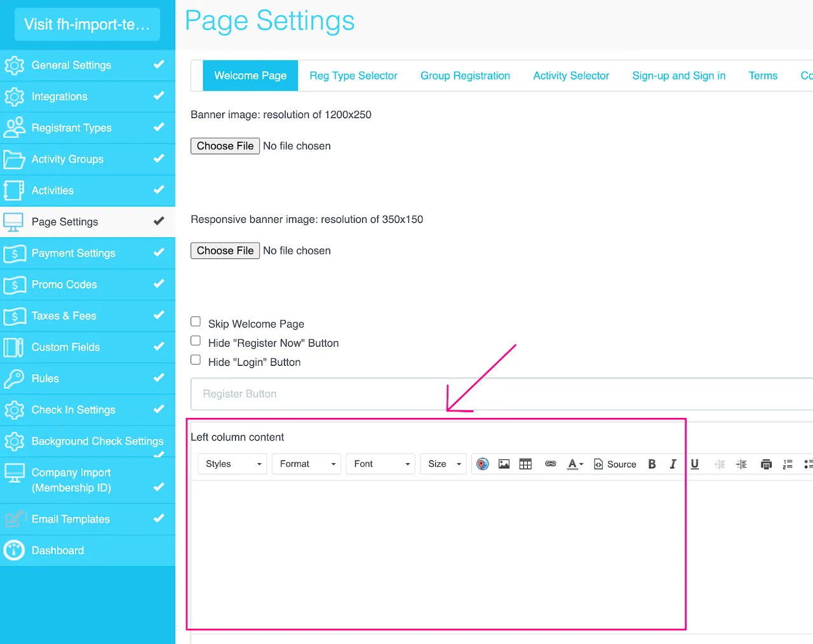Apply underline formatting
Viewport: 813px width, 644px height.
click(695, 464)
